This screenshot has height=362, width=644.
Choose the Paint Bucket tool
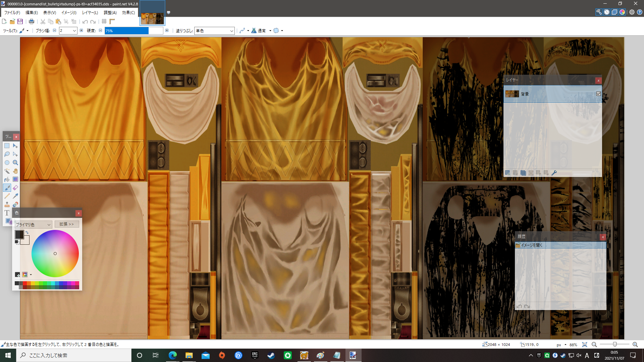pos(7,179)
